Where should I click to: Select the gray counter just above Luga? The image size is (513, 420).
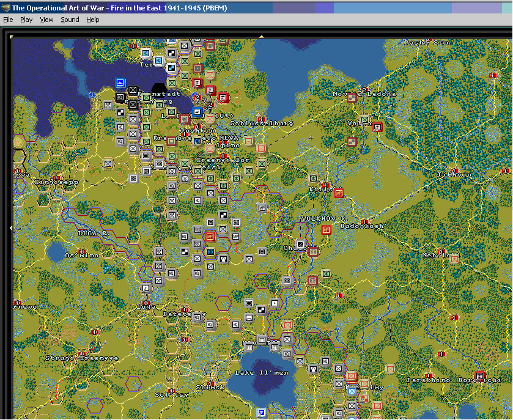point(146,288)
